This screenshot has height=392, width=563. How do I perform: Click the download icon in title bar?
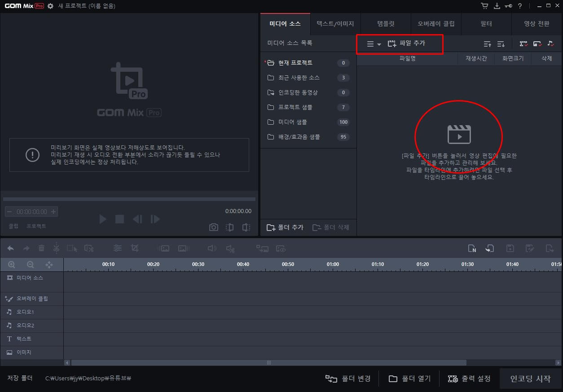click(497, 6)
